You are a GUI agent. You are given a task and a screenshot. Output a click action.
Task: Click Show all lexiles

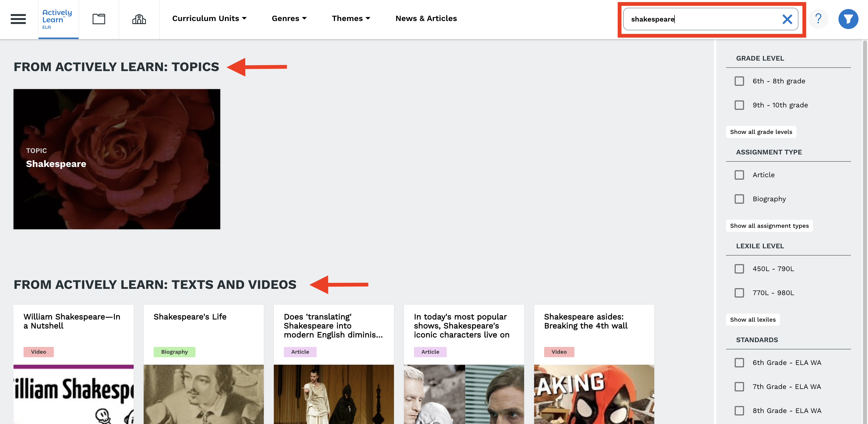pyautogui.click(x=753, y=320)
